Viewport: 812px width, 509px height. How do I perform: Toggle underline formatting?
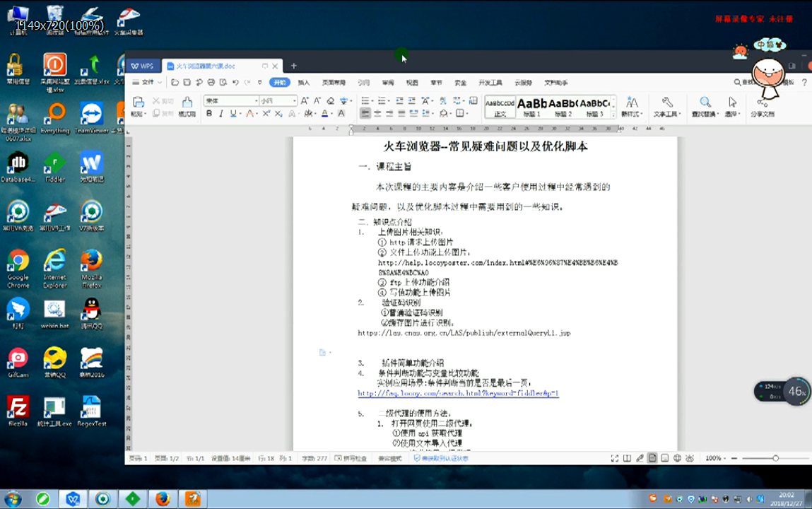coord(233,113)
